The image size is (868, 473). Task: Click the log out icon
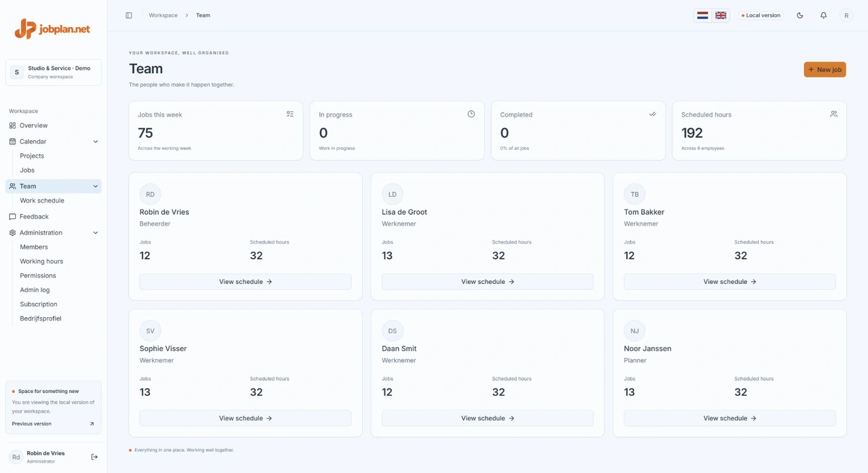94,457
